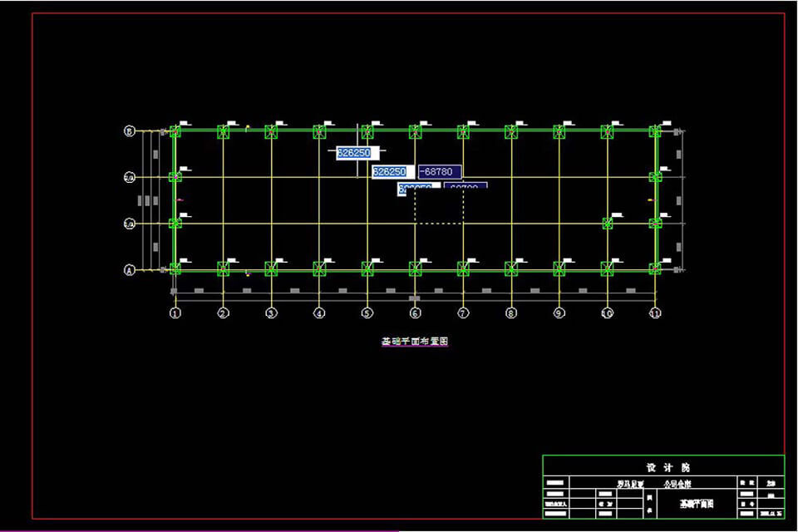
Task: Click grid axis bubble number 7
Action: pos(463,313)
